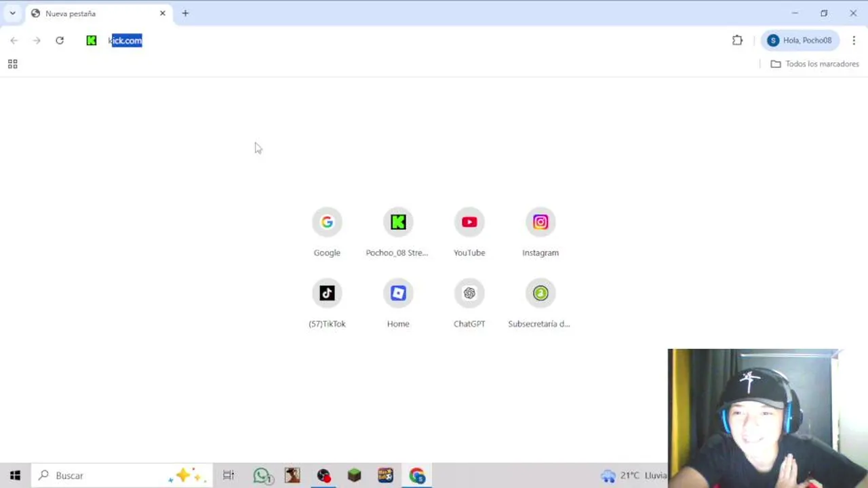Click the YouTube shortcut label
Image resolution: width=868 pixels, height=488 pixels.
click(469, 253)
